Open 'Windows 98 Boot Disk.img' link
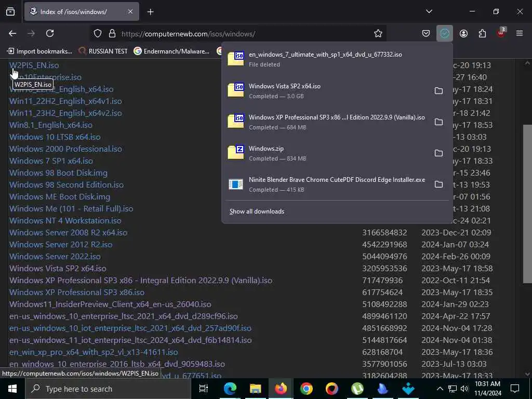532x399 pixels. tap(58, 172)
